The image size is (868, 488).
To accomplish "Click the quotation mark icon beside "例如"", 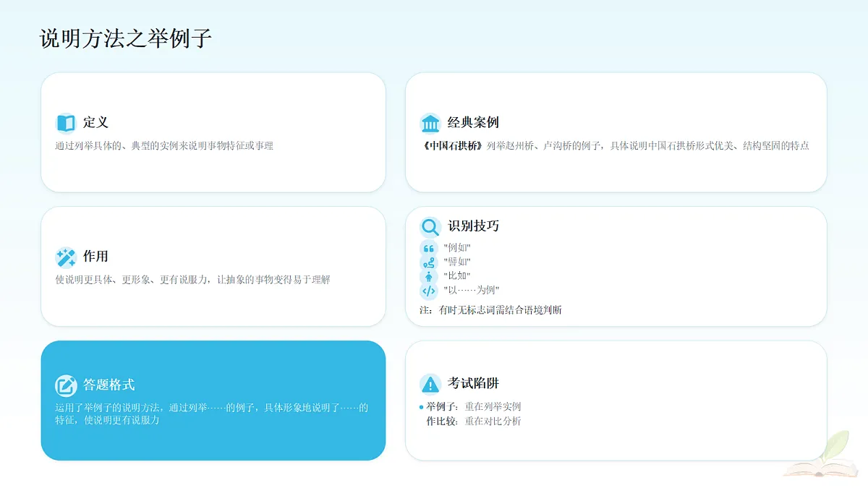I will click(429, 249).
